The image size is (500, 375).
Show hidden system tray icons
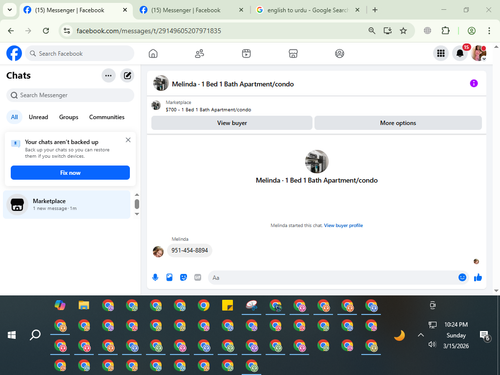tap(421, 335)
